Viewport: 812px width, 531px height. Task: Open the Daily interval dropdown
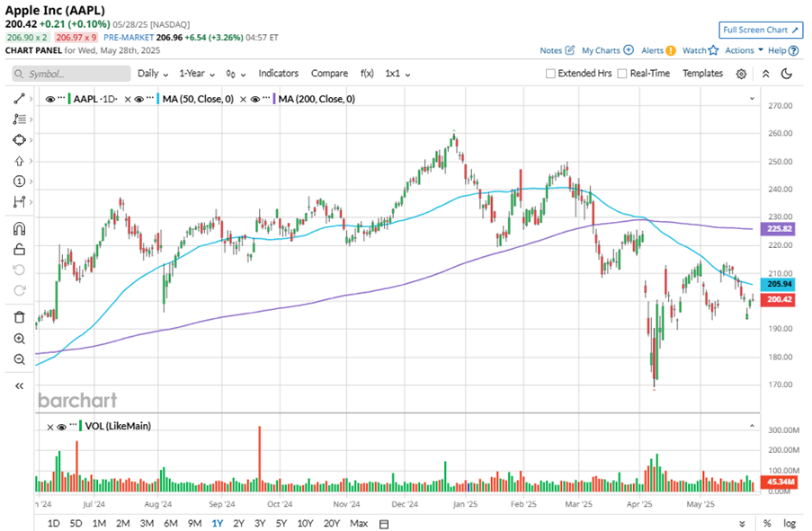[x=152, y=74]
